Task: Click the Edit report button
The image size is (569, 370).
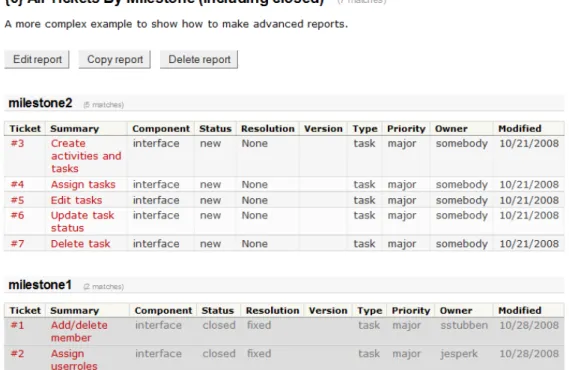Action: click(37, 59)
